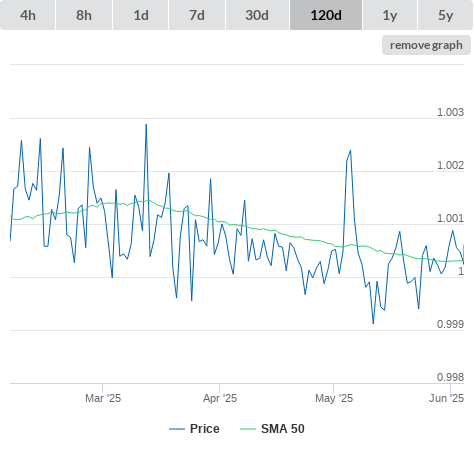The height and width of the screenshot is (455, 474).
Task: Click the 1.002 y-axis gridline label
Action: point(450,165)
